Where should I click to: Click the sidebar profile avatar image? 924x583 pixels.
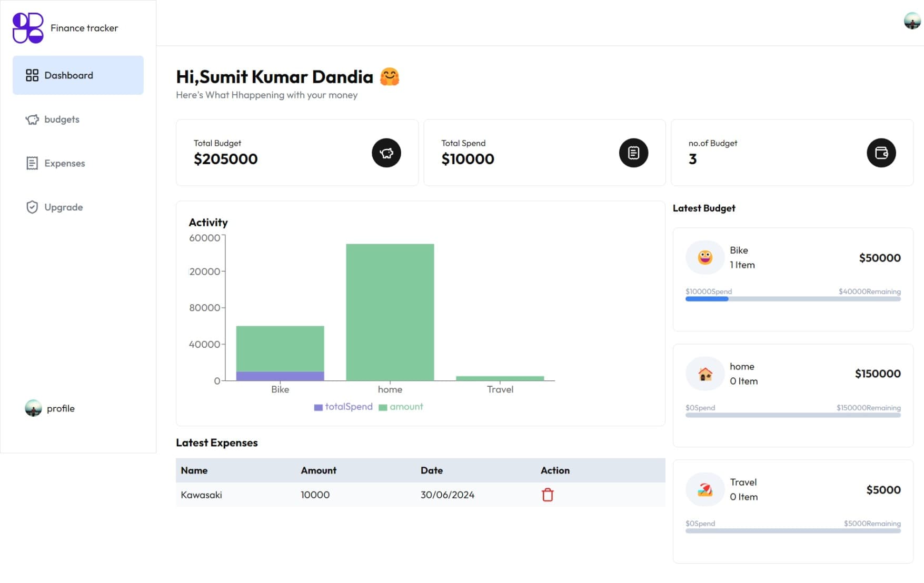pyautogui.click(x=33, y=408)
